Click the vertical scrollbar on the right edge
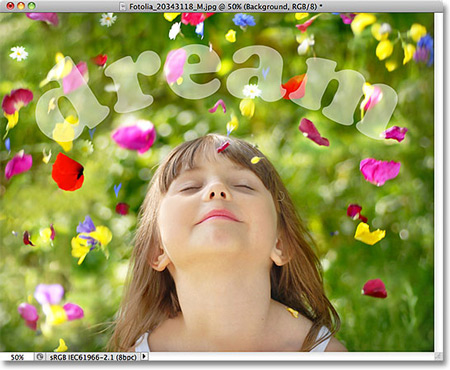The height and width of the screenshot is (370, 450). pyautogui.click(x=438, y=182)
